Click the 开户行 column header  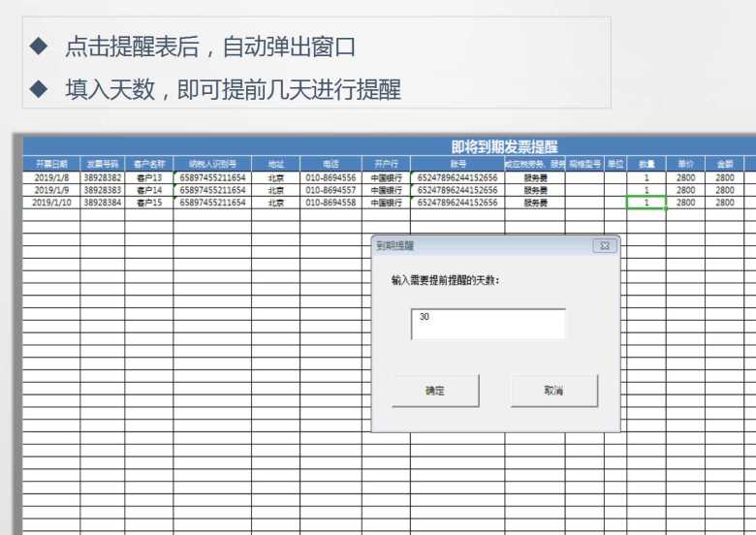tap(386, 164)
